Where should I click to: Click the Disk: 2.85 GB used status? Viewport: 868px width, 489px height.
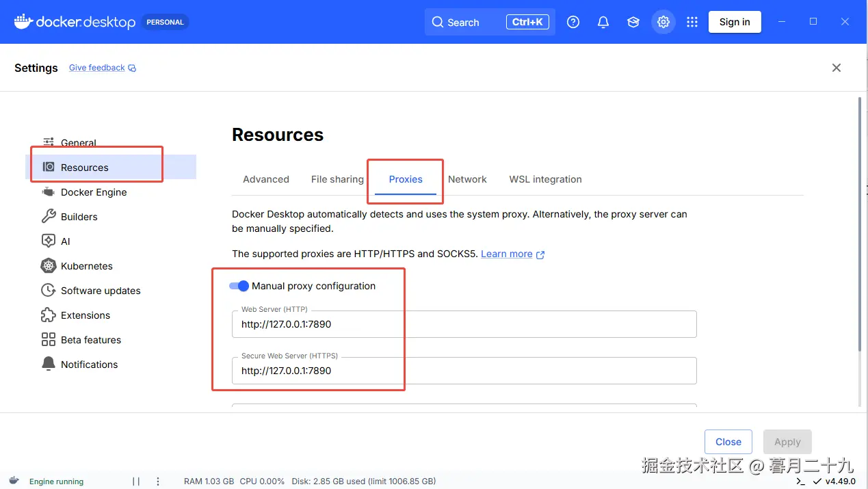[363, 481]
